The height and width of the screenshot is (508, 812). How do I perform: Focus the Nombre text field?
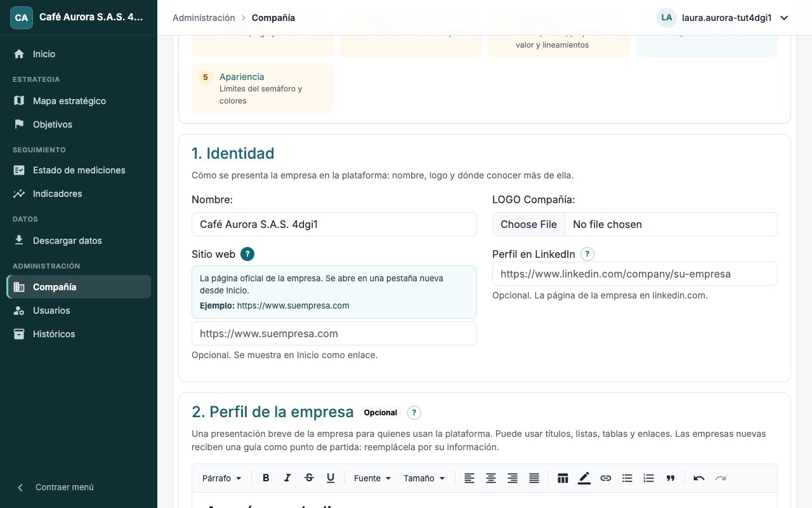pos(334,224)
